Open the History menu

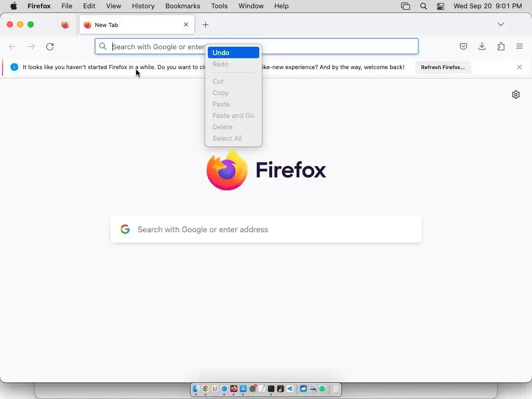pyautogui.click(x=143, y=6)
